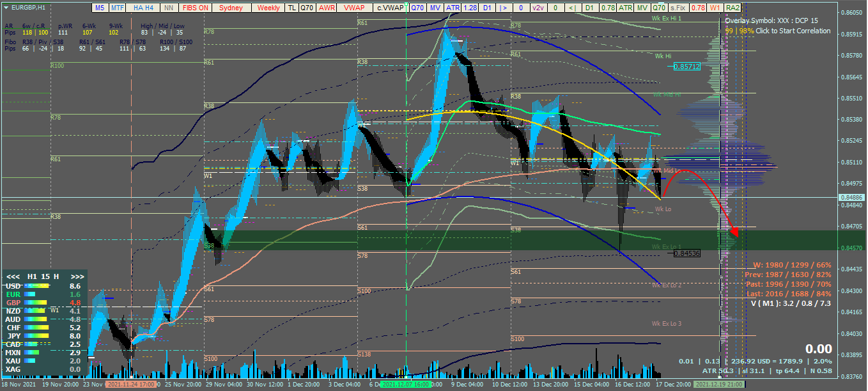The image size is (868, 391).
Task: Click the 'Last: 2016 / 1688 / 84%' stat line
Action: point(787,294)
